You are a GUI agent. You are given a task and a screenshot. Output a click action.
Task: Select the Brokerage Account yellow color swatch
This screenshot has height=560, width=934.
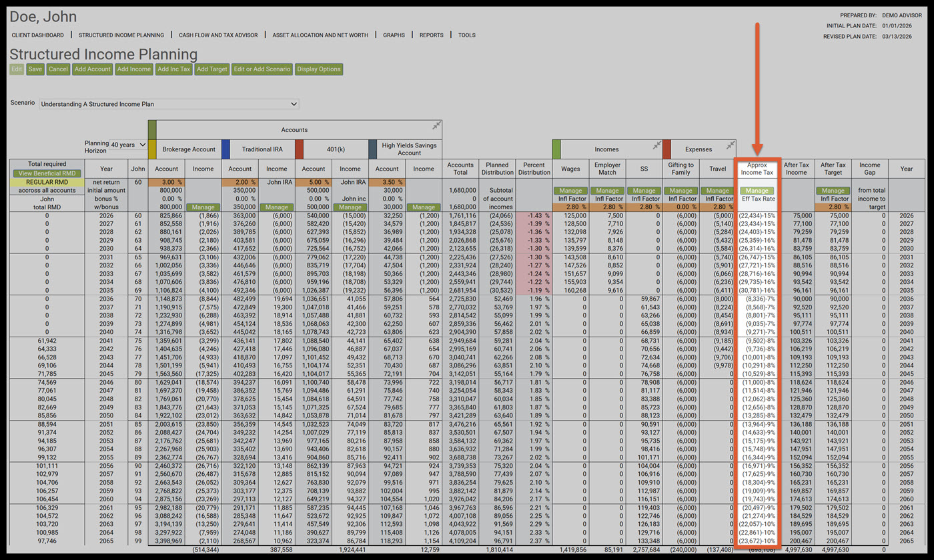[151, 149]
